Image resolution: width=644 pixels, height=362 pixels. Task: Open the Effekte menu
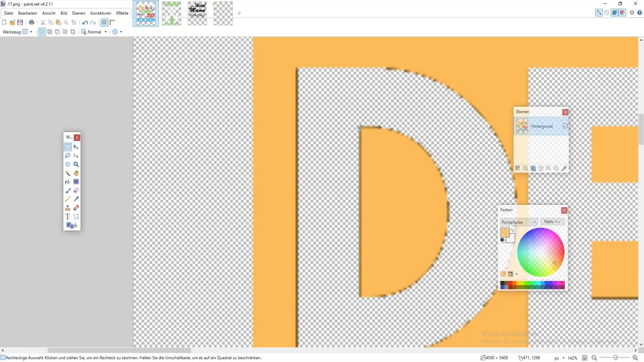[x=122, y=13]
